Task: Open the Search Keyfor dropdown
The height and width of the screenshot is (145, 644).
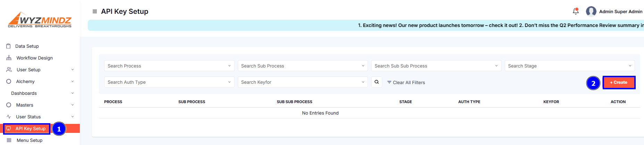Action: point(303,82)
